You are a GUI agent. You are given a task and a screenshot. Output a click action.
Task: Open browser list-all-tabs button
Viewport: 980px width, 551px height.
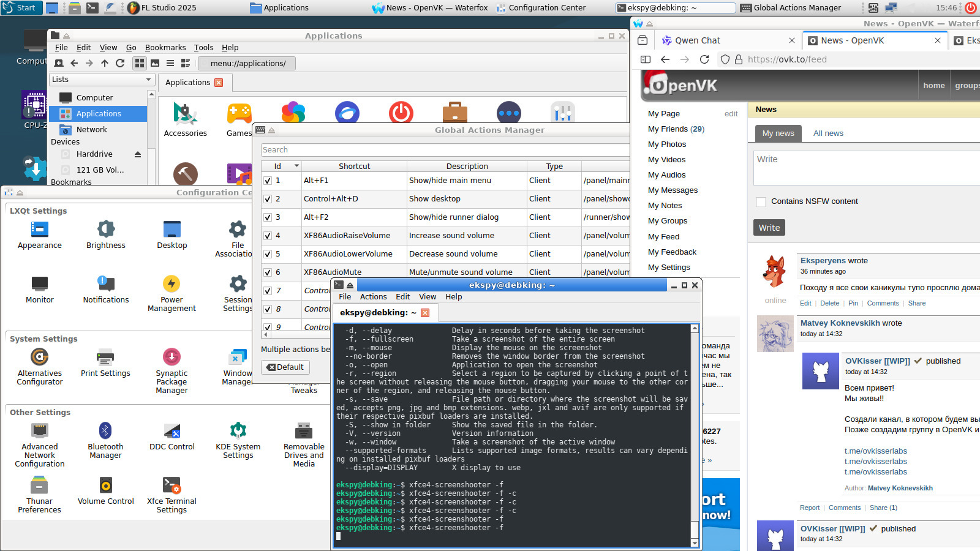coord(643,40)
